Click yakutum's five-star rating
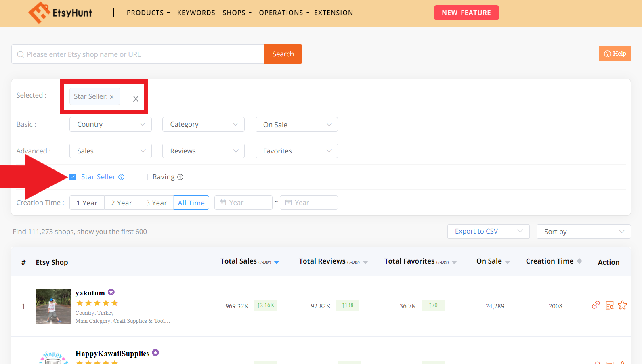This screenshot has height=364, width=642. [x=97, y=303]
